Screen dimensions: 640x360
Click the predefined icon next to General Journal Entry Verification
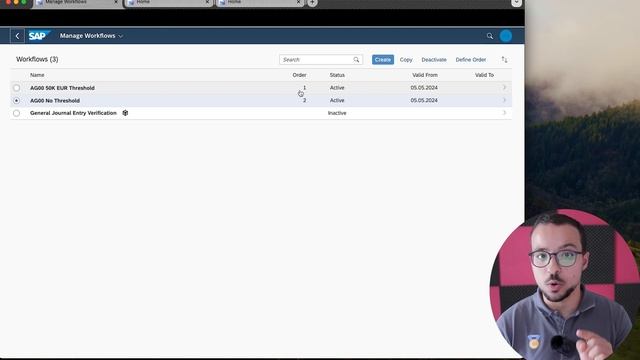pos(125,113)
